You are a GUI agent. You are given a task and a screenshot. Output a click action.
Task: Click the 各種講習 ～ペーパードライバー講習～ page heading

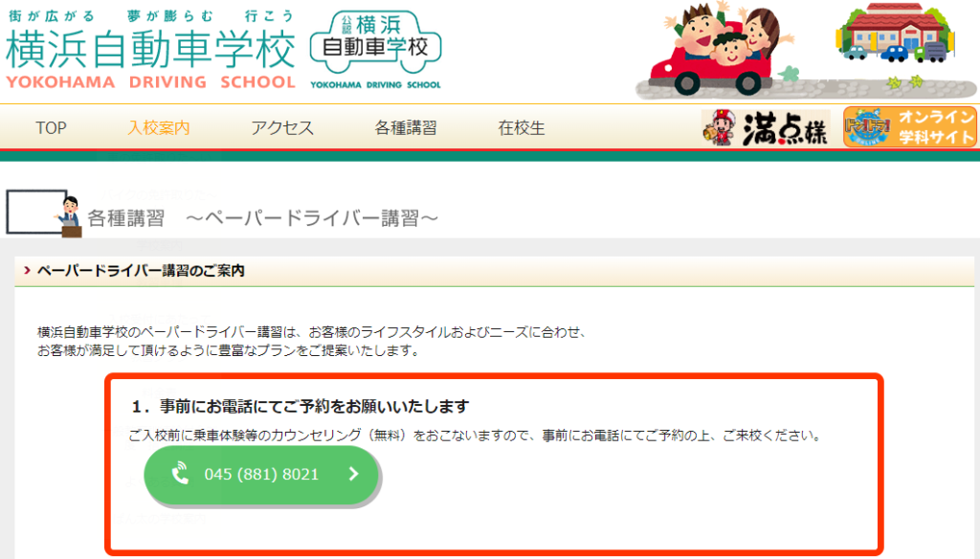(262, 218)
